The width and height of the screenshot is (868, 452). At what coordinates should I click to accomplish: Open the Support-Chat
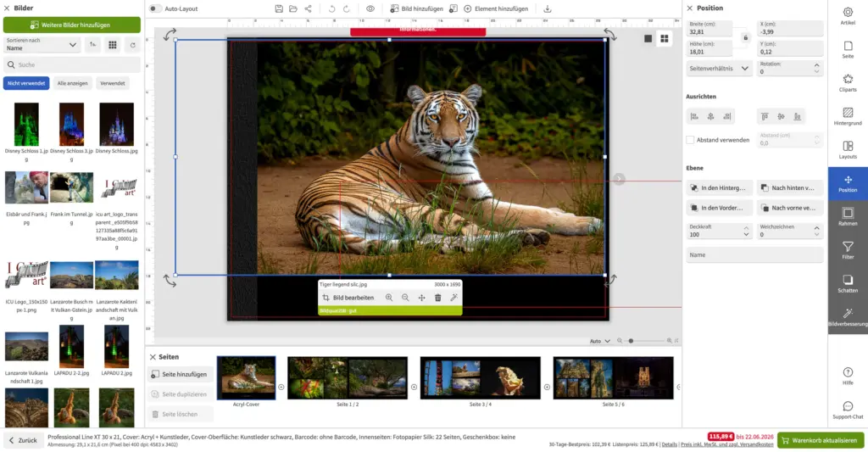pos(848,410)
